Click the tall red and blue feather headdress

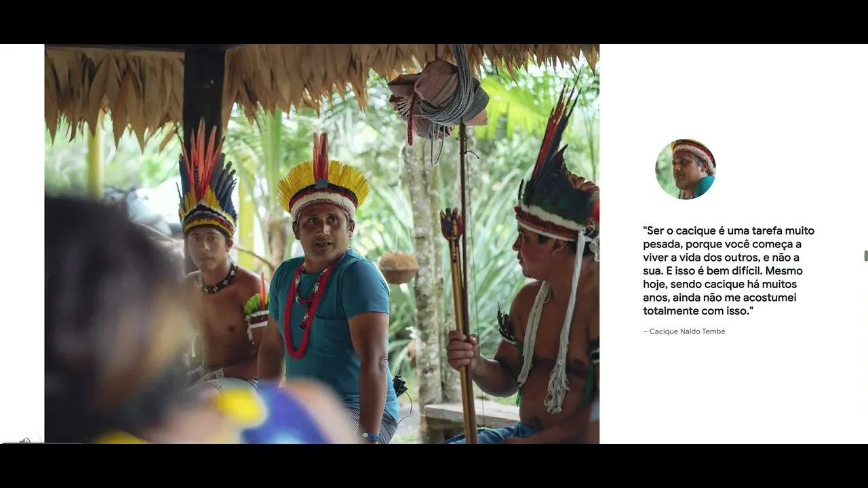tap(206, 180)
